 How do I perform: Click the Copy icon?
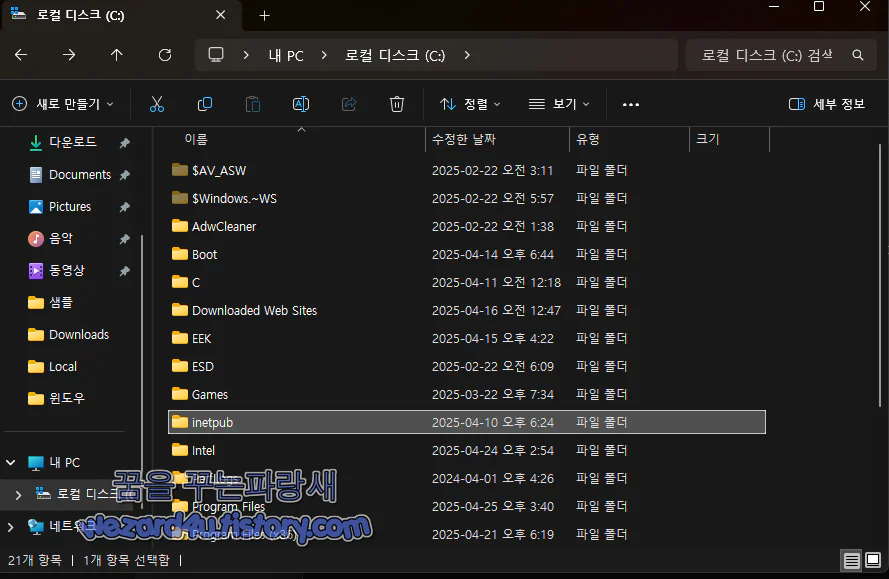pyautogui.click(x=204, y=103)
